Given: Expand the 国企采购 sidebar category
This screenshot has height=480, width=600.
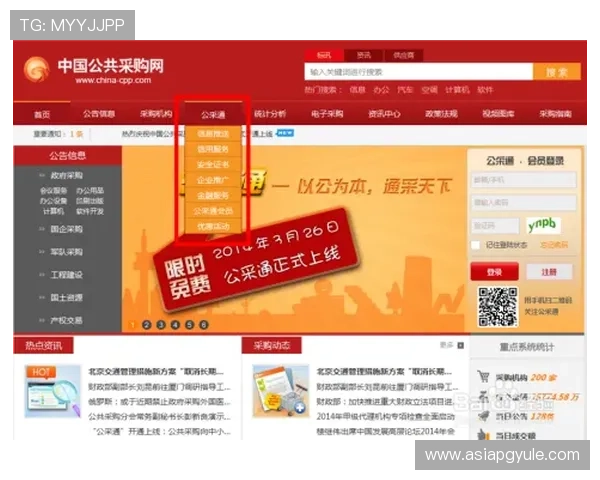Looking at the screenshot, I should [66, 229].
